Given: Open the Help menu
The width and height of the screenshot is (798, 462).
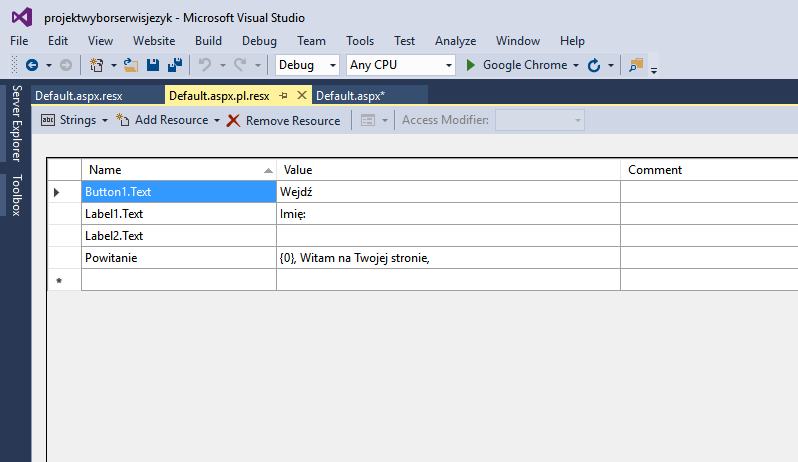Looking at the screenshot, I should point(573,41).
